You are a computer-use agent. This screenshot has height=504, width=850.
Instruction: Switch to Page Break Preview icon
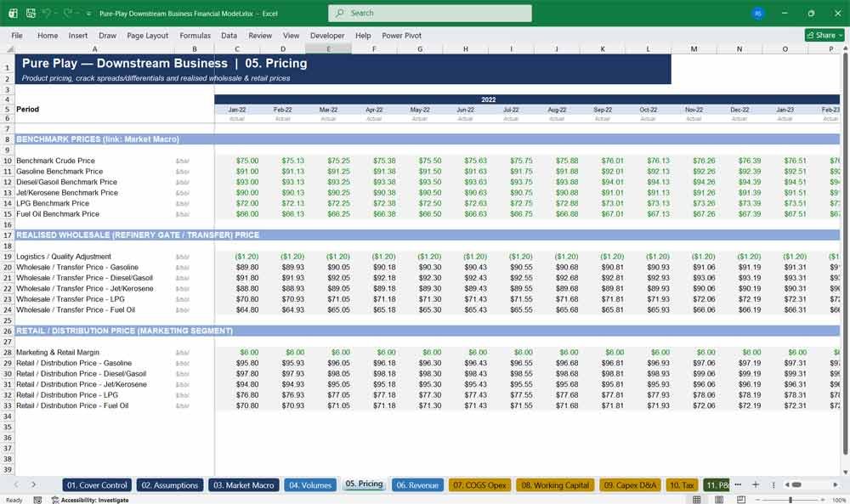pos(741,499)
